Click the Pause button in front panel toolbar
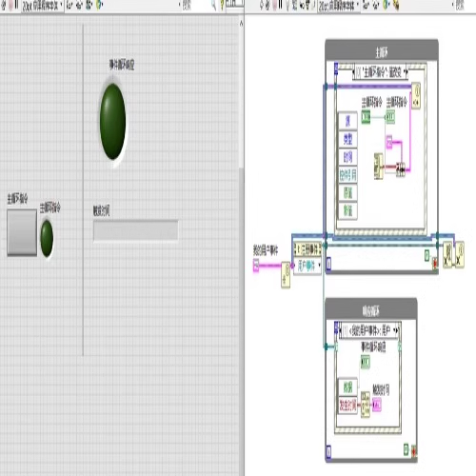The width and height of the screenshot is (476, 476). tap(16, 5)
